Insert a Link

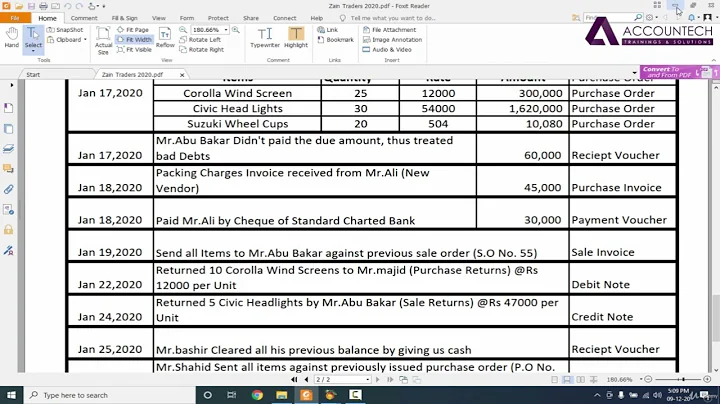[327, 29]
